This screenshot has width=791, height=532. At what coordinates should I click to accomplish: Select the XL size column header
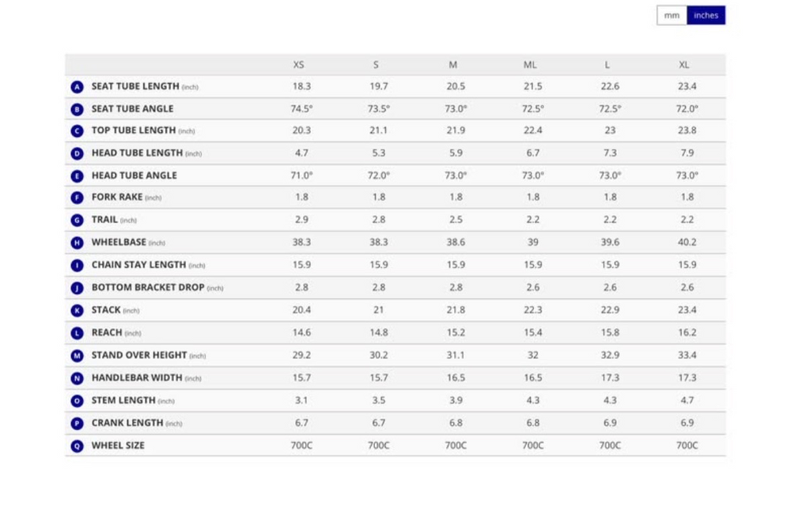684,65
